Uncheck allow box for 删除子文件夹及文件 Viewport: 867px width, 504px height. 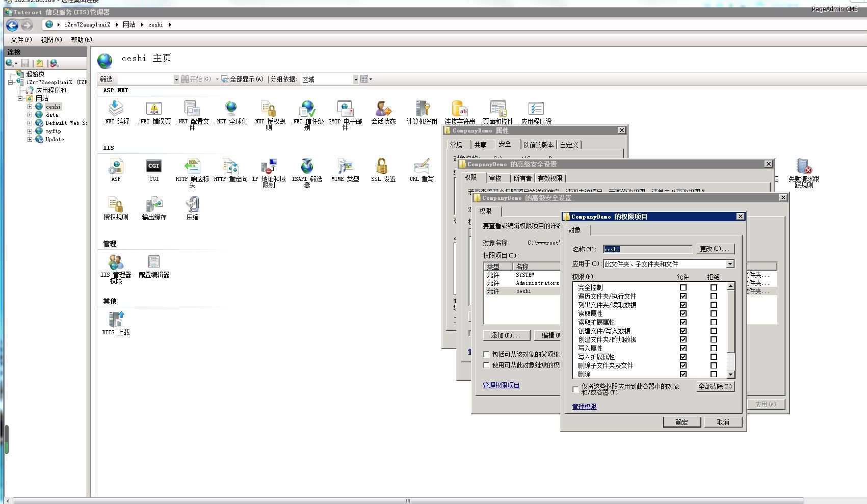click(683, 365)
